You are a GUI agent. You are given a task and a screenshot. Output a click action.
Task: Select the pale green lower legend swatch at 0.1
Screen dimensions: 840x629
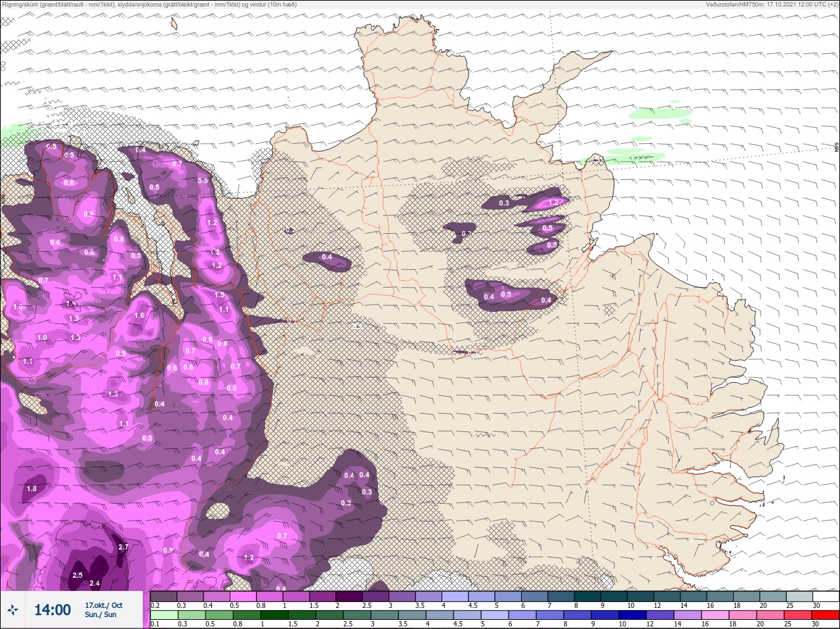click(164, 615)
